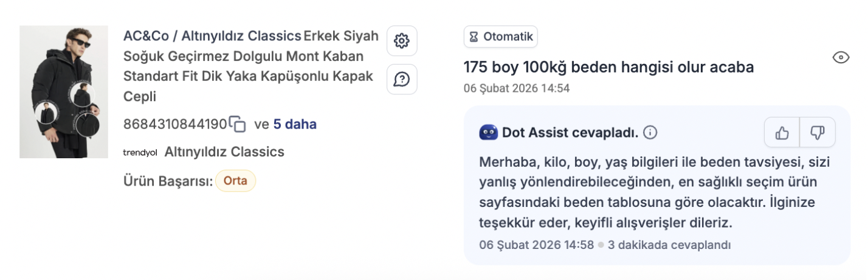
Task: Like the Dot Assist answer with thumbs up
Action: click(x=782, y=132)
